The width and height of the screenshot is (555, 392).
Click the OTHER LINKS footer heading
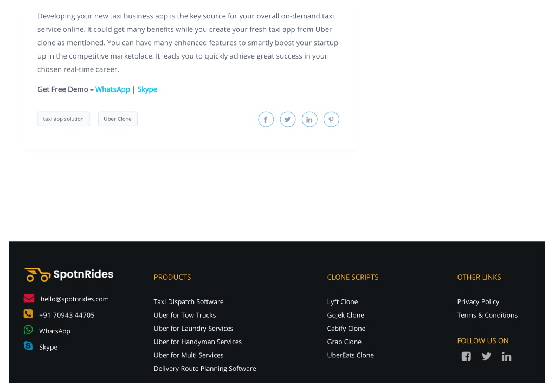479,277
